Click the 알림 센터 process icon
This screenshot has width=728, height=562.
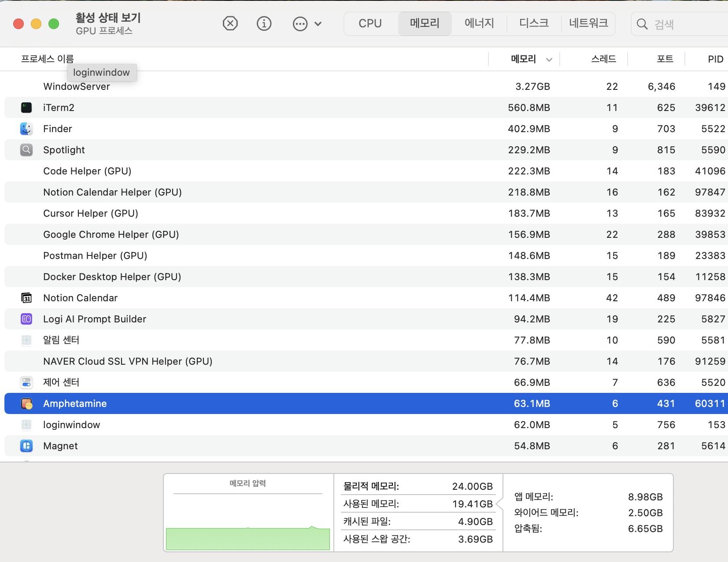26,340
